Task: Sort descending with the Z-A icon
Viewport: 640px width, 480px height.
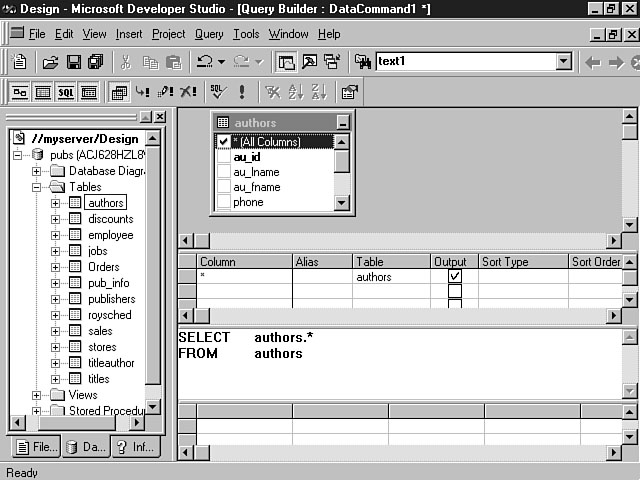Action: coord(319,92)
